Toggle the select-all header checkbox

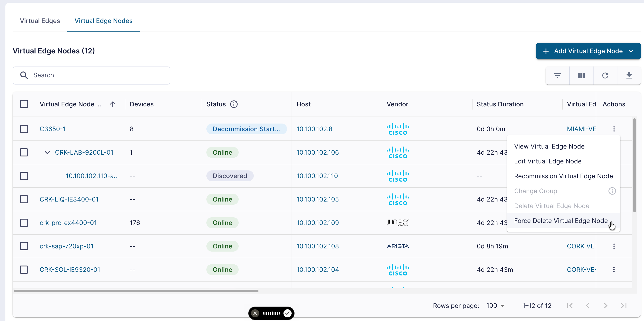click(x=24, y=104)
